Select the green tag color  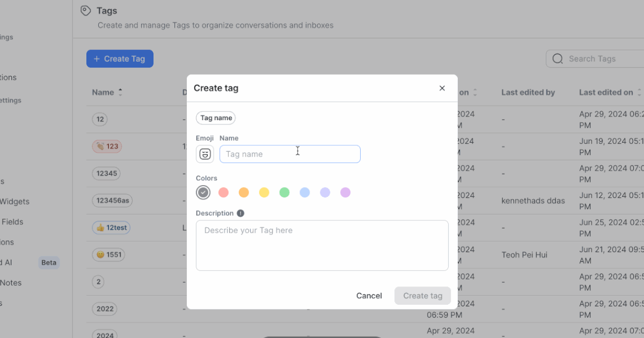[284, 192]
